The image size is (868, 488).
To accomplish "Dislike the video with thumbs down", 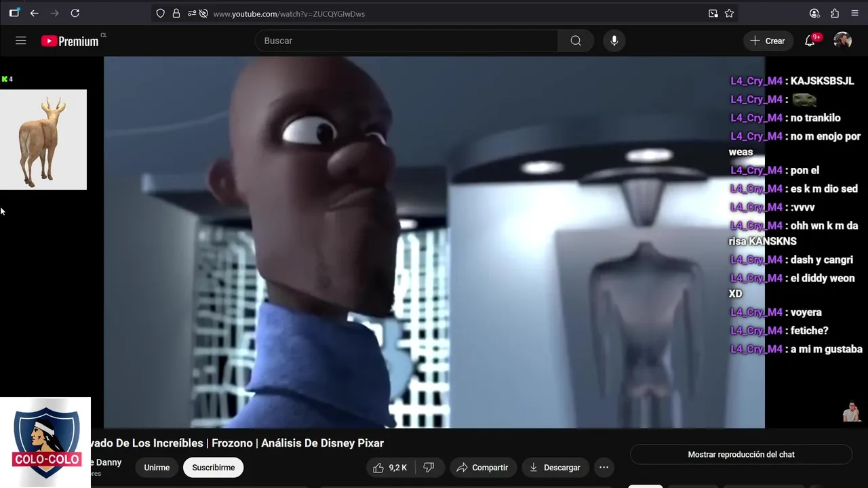I will pyautogui.click(x=429, y=468).
